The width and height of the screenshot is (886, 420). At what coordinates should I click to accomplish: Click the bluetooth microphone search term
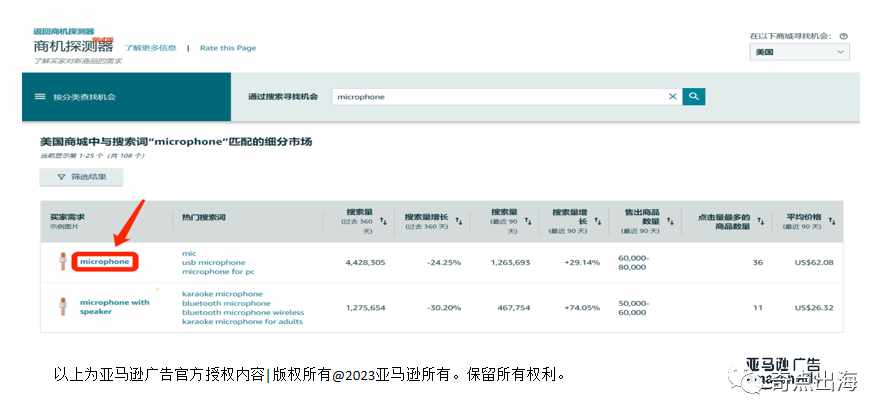tap(226, 303)
